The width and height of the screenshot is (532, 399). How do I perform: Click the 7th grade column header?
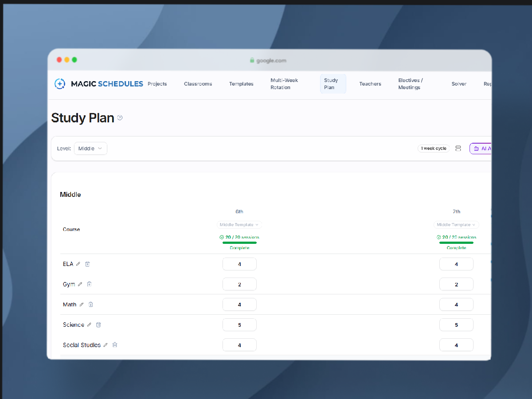[456, 211]
